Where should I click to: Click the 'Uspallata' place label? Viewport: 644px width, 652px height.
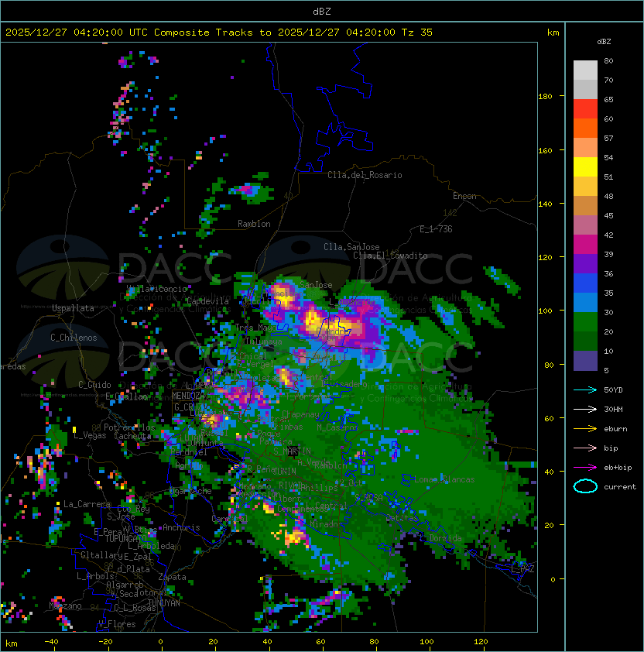click(x=73, y=308)
